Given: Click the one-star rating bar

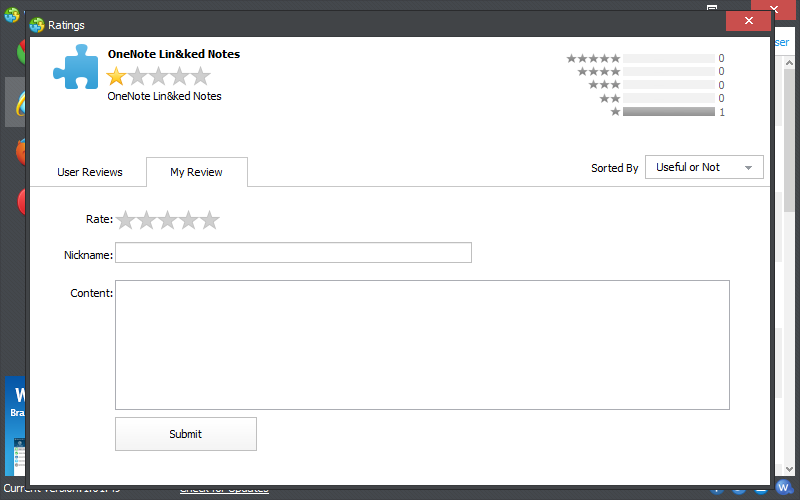Looking at the screenshot, I should click(669, 112).
